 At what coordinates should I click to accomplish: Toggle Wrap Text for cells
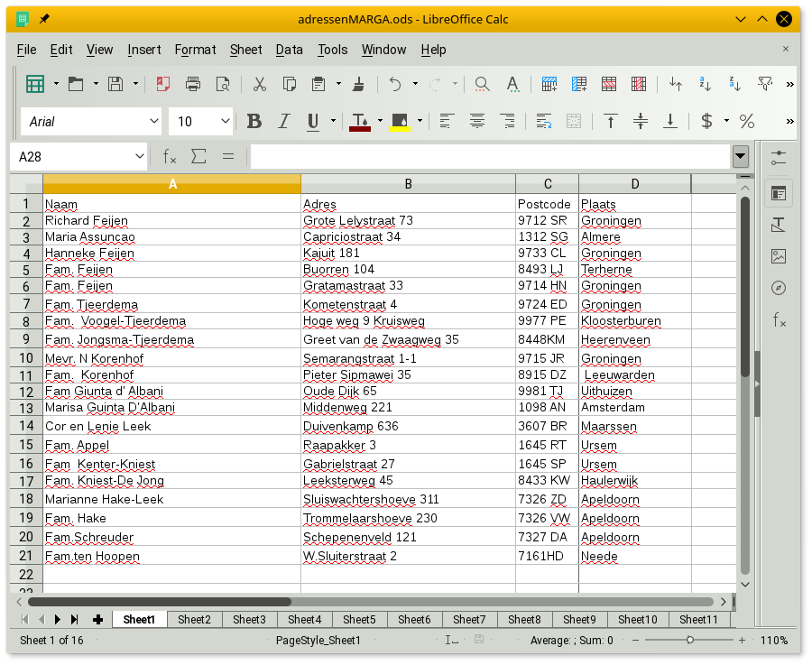point(544,121)
